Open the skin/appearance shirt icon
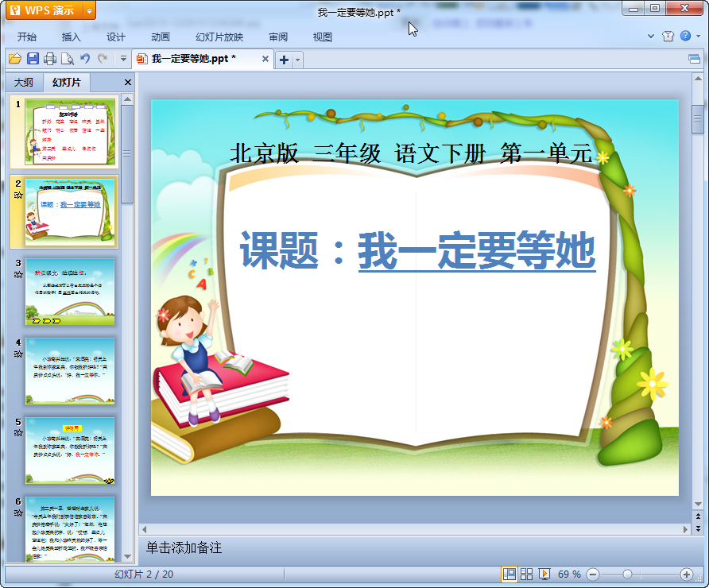Viewport: 709px width, 588px height. pyautogui.click(x=668, y=37)
